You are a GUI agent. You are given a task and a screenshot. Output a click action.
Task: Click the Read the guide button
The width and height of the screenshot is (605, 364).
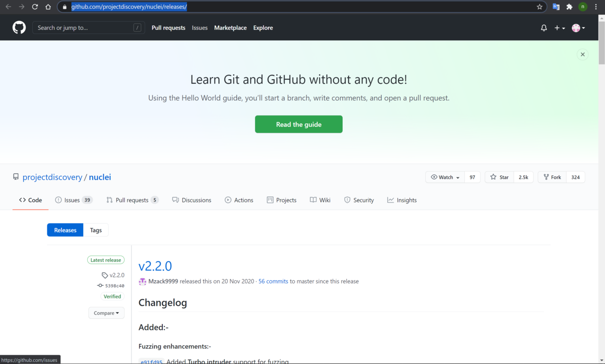pos(298,124)
